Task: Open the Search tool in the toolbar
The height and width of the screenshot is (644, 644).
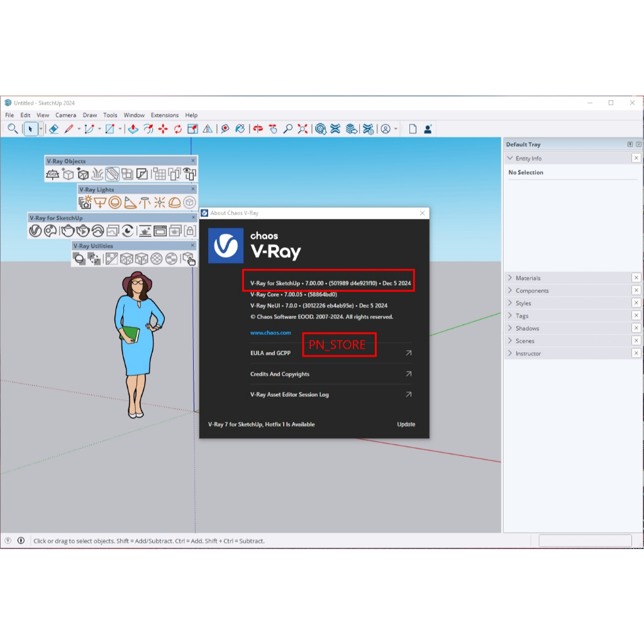Action: click(13, 129)
